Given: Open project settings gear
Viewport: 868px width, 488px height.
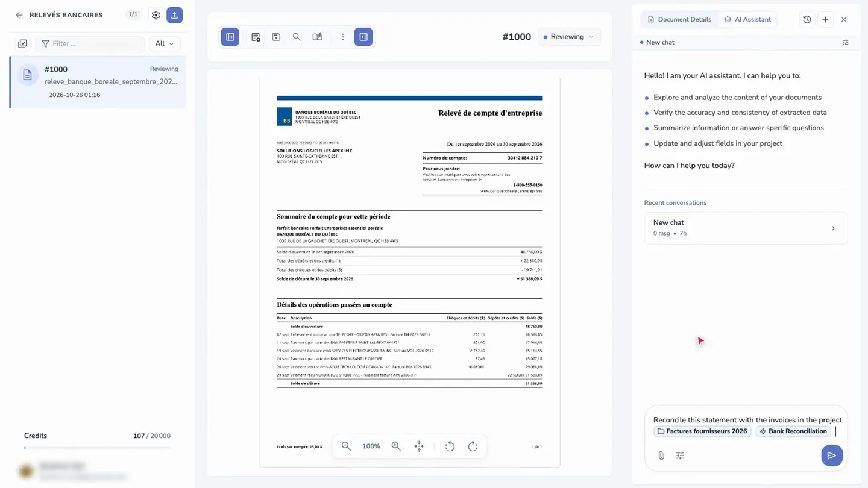Looking at the screenshot, I should pyautogui.click(x=156, y=15).
